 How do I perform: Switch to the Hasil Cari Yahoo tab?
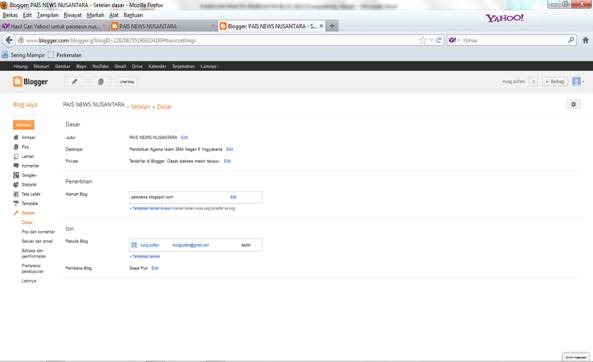[54, 26]
